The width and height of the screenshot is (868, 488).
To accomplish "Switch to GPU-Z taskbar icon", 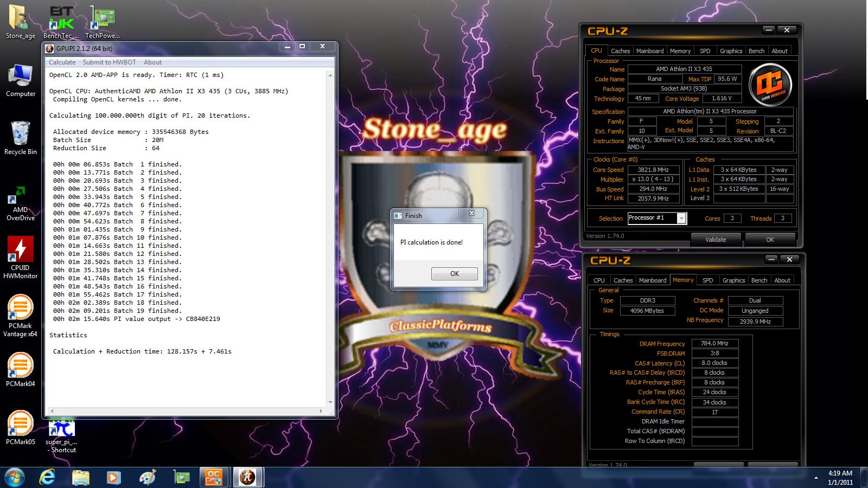I will 182,477.
